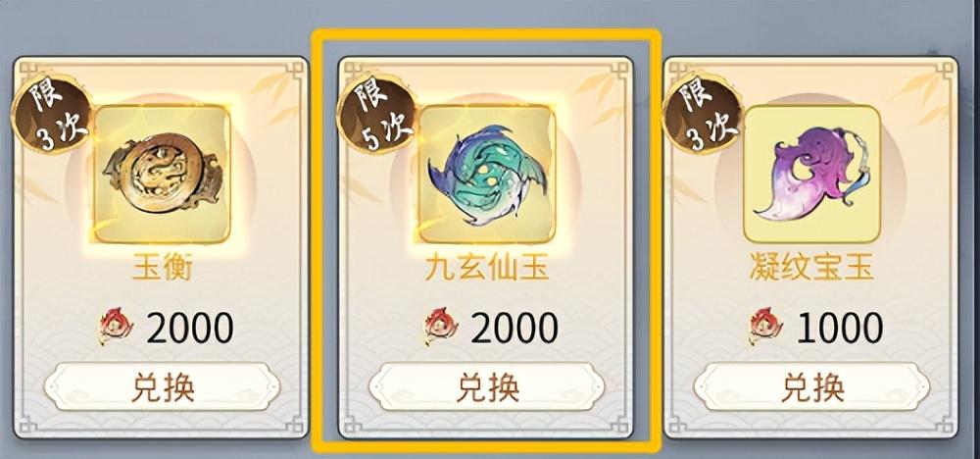This screenshot has width=980, height=459.
Task: Select the 九玄仙玉 twin fish jade icon
Action: coord(487,174)
